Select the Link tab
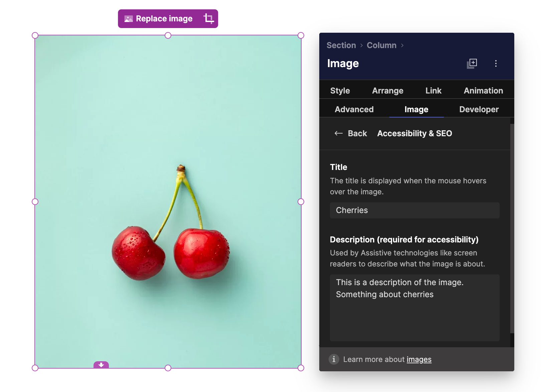 click(433, 90)
